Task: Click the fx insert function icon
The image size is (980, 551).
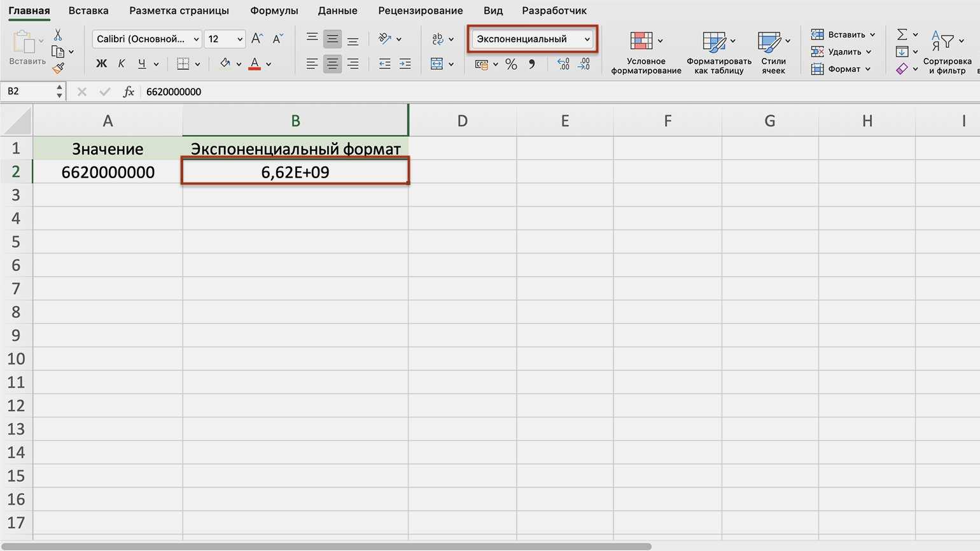Action: tap(129, 92)
